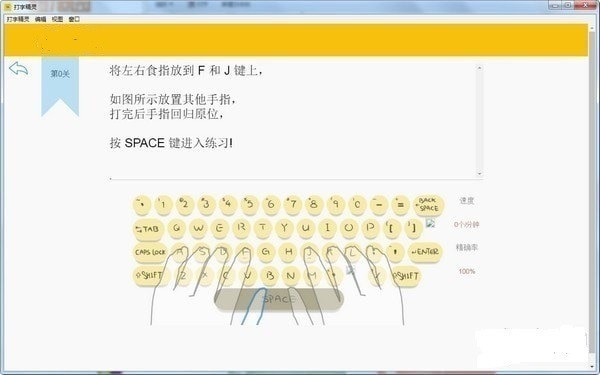Click the equals sign key
Screen dimensions: 600x375
pyautogui.click(x=400, y=204)
